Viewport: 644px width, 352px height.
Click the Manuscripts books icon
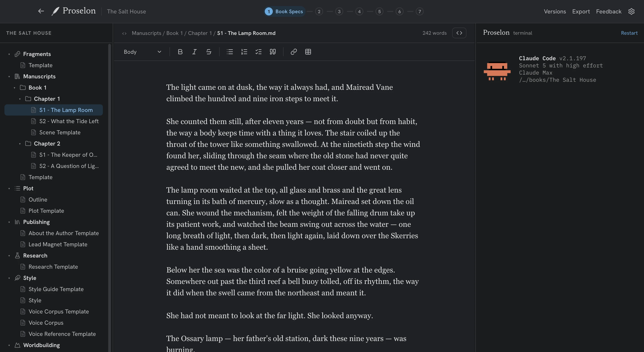tap(17, 76)
